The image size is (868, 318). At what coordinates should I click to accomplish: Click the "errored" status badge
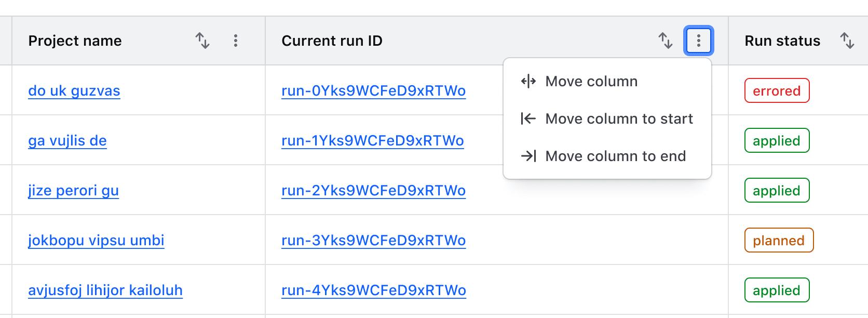click(777, 90)
